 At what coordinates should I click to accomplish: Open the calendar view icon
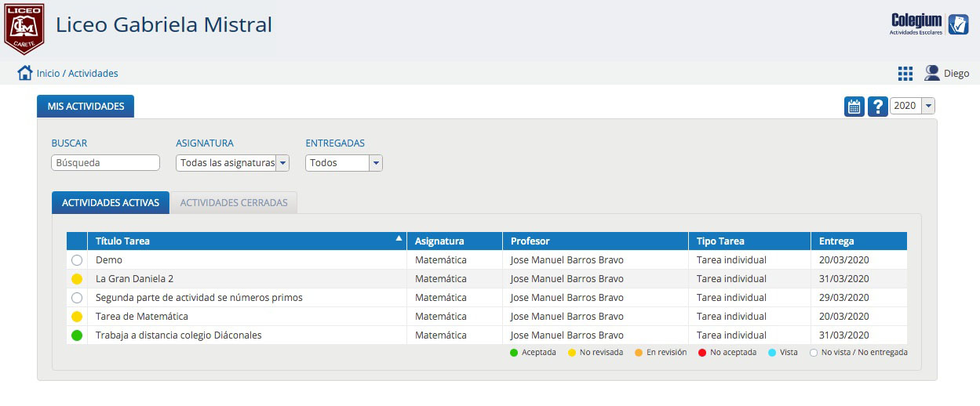click(854, 106)
